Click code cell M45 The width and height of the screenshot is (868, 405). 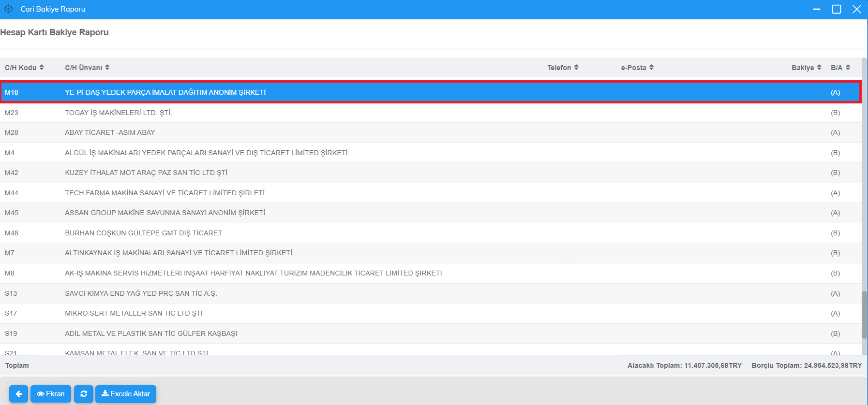coord(12,213)
